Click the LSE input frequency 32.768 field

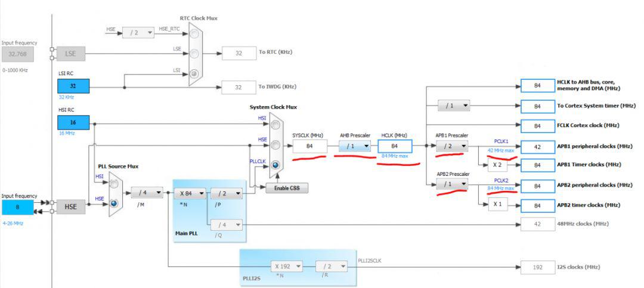pos(18,54)
